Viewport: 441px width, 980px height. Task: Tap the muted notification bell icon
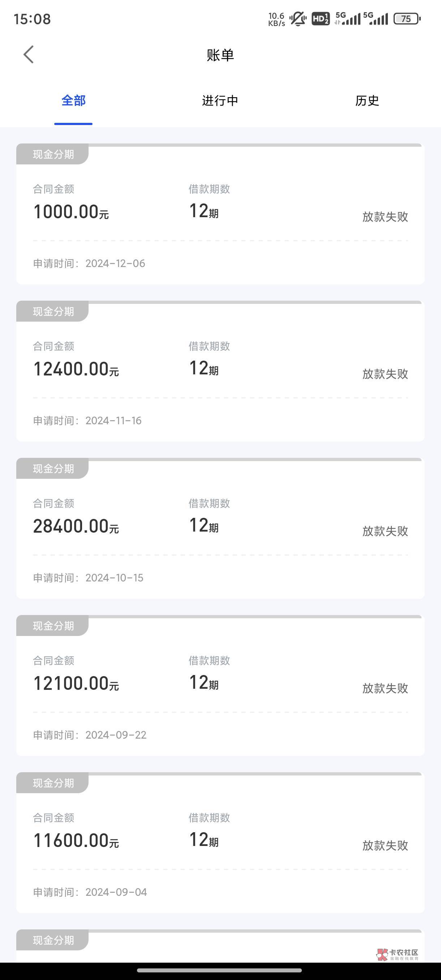point(297,19)
